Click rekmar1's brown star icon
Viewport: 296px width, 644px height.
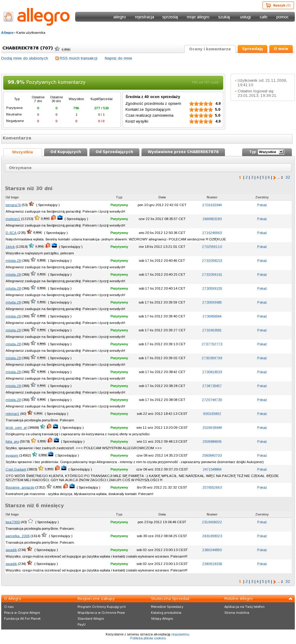click(30, 413)
